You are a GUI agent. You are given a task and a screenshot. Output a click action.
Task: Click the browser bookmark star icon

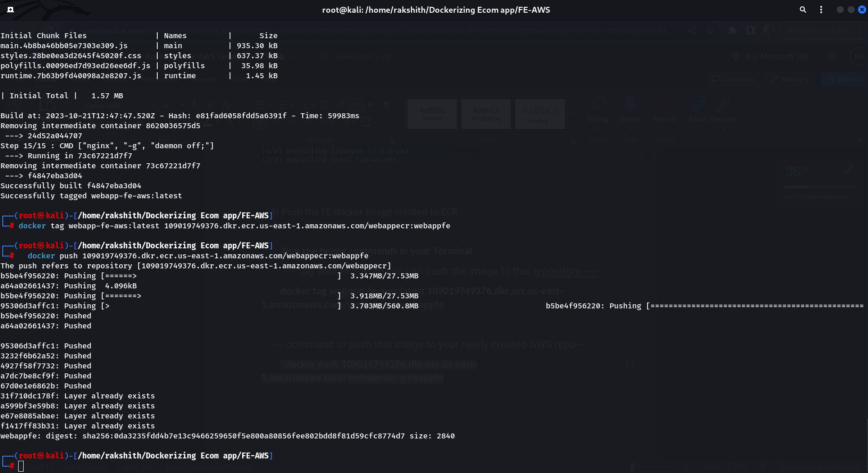[x=710, y=31]
